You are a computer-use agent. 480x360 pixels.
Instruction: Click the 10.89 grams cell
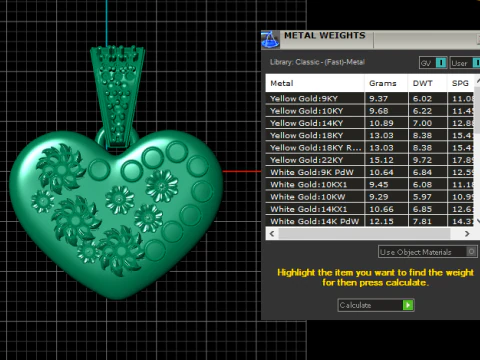pos(386,123)
